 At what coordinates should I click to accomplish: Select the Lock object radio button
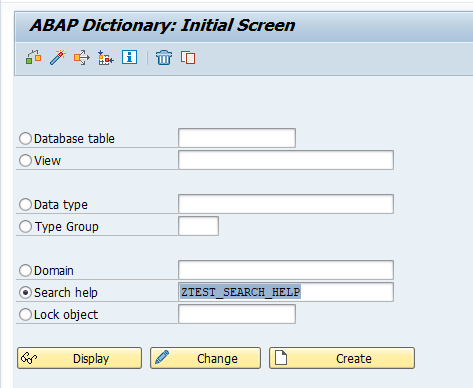point(25,314)
